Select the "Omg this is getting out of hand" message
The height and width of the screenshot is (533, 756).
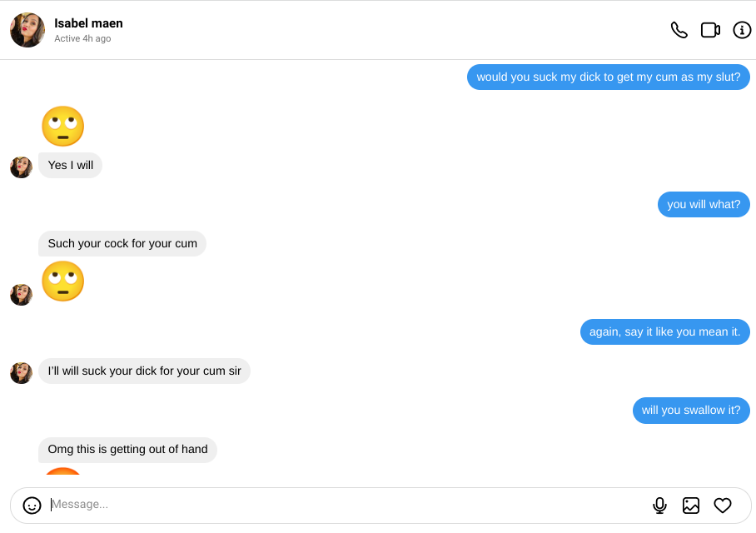pos(127,450)
